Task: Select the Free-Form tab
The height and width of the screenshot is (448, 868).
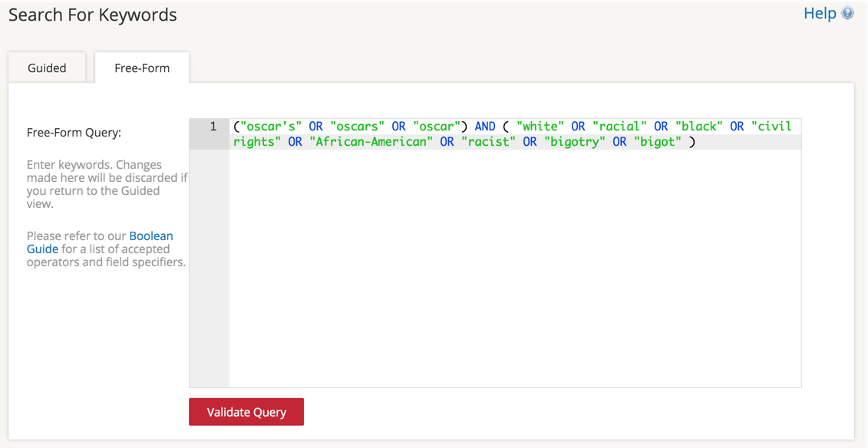Action: [x=142, y=68]
